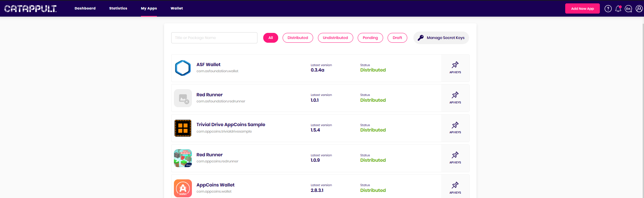
Task: Filter apps by Undistributed
Action: point(335,38)
